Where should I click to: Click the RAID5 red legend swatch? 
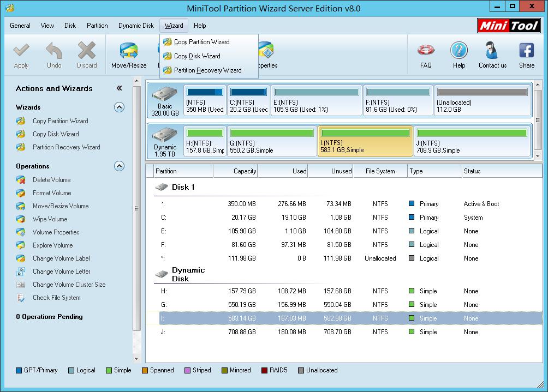[x=264, y=370]
